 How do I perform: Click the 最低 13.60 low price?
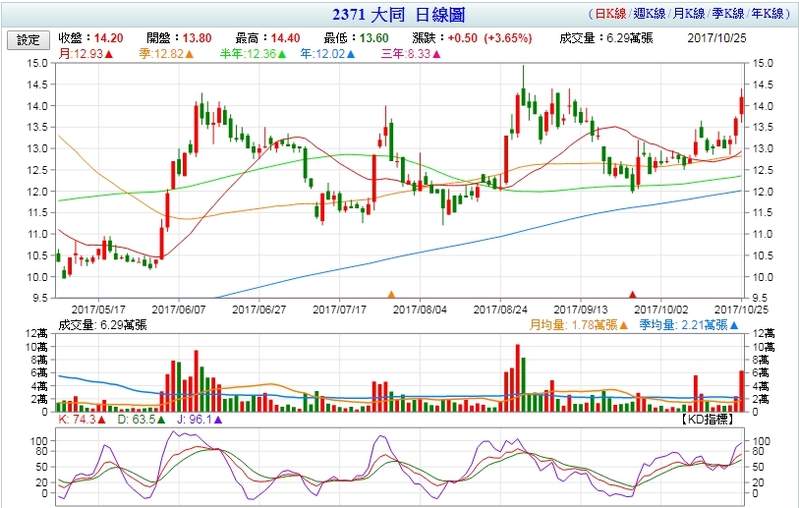click(356, 38)
